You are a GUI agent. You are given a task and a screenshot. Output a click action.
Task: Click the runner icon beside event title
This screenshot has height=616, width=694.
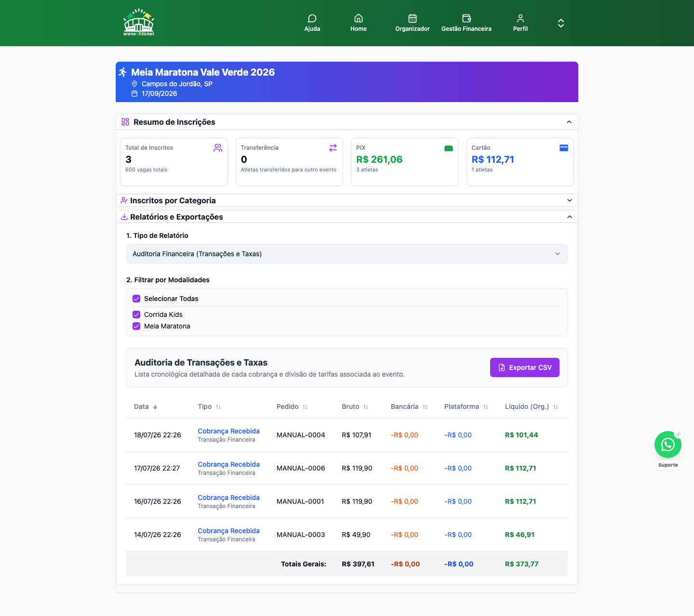point(123,72)
